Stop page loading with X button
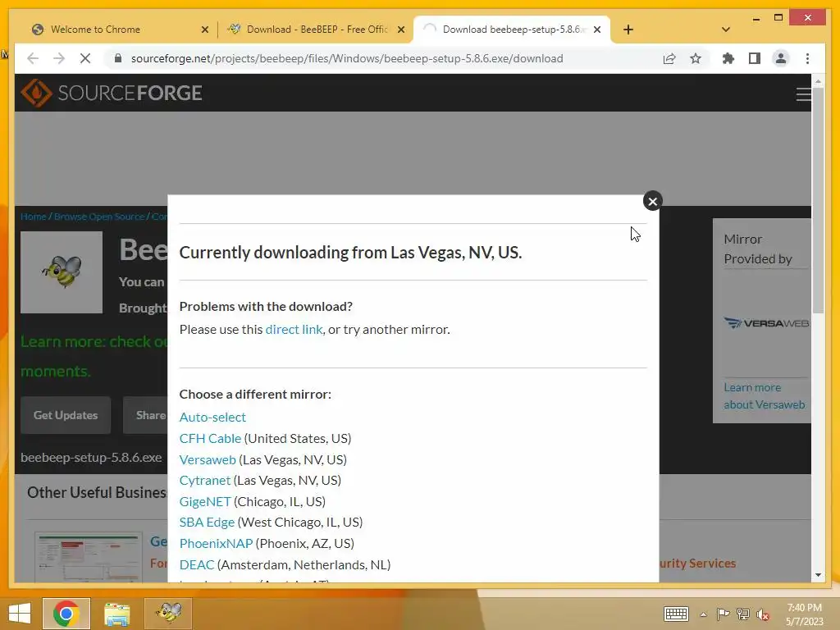 point(85,58)
